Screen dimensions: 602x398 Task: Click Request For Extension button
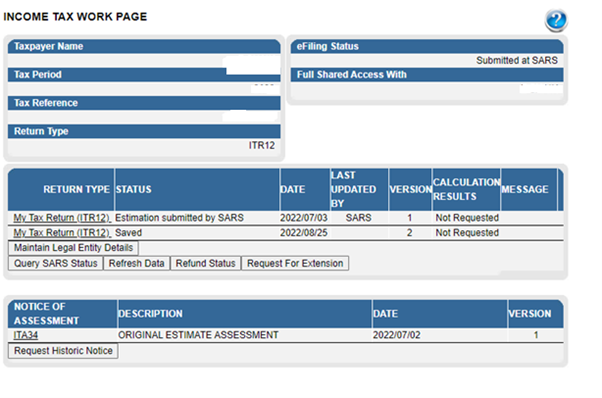click(295, 264)
